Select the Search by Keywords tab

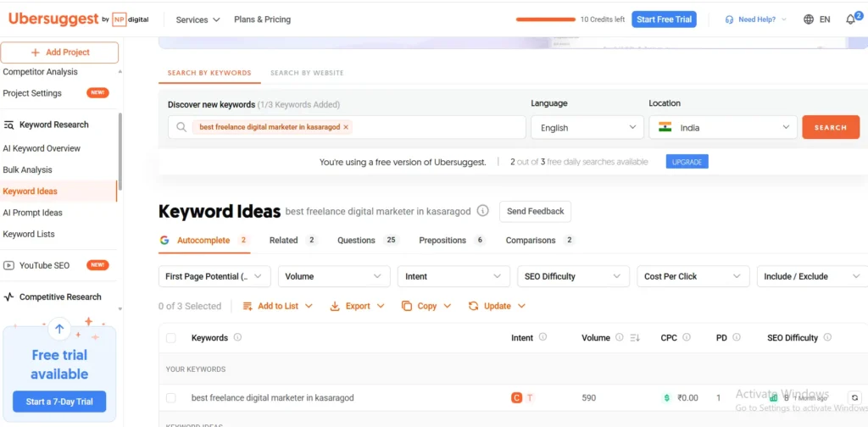point(209,73)
